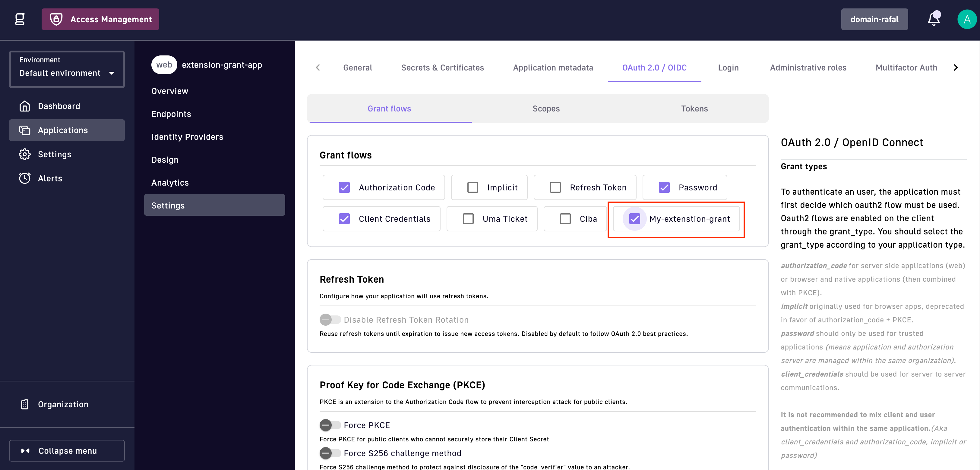The image size is (980, 470).
Task: Click the Access Management shield icon
Action: pyautogui.click(x=56, y=19)
